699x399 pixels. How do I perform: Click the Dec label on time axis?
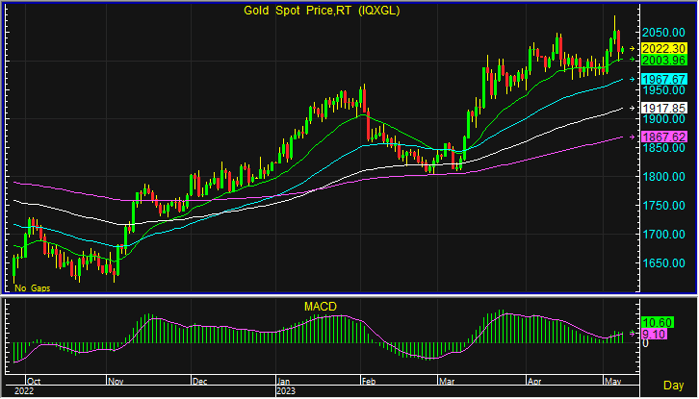coord(200,382)
